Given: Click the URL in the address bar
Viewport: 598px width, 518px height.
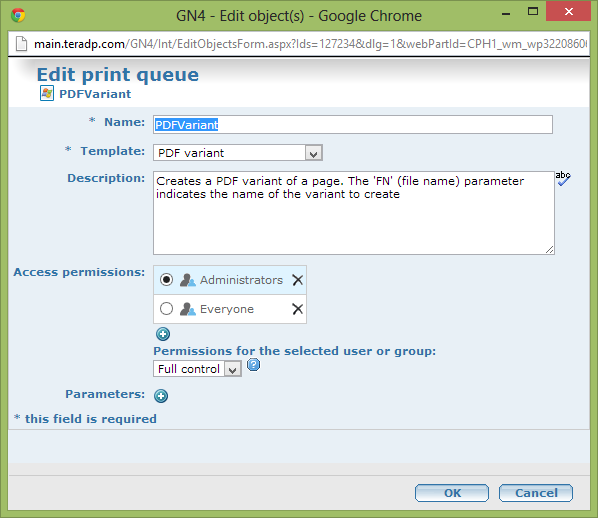Looking at the screenshot, I should [310, 44].
